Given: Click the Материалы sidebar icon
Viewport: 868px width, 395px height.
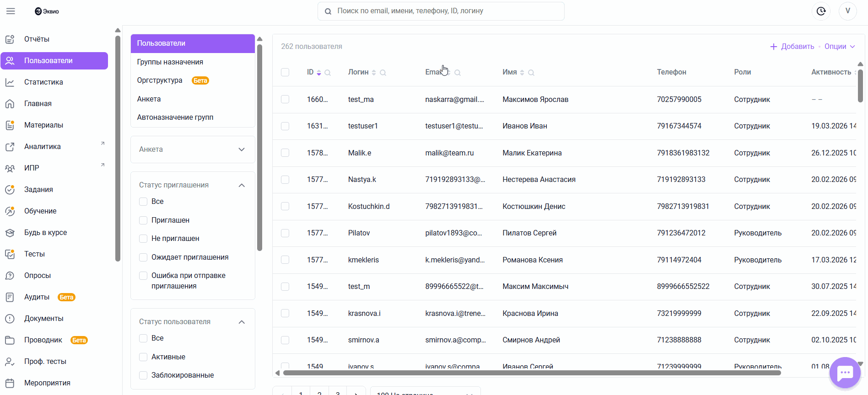Looking at the screenshot, I should click(10, 125).
